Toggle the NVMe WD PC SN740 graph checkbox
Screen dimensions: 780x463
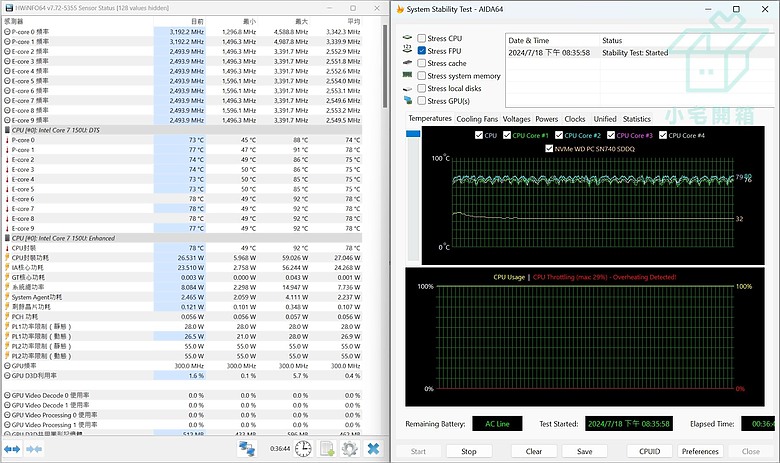[x=549, y=148]
